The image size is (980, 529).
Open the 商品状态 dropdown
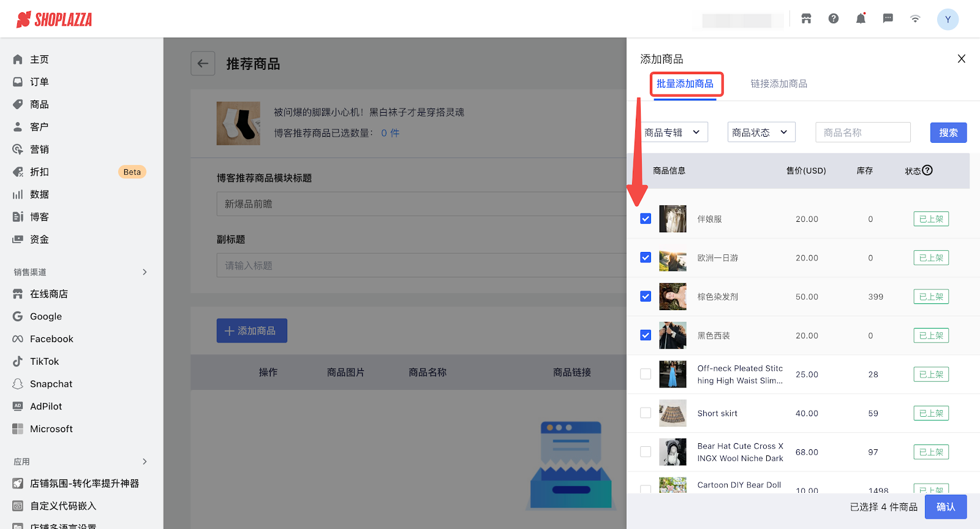[x=761, y=132]
